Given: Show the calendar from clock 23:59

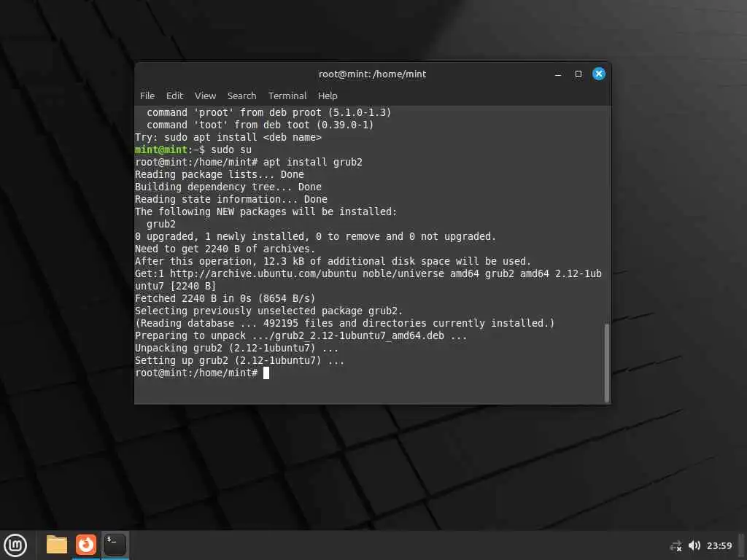Looking at the screenshot, I should 719,545.
